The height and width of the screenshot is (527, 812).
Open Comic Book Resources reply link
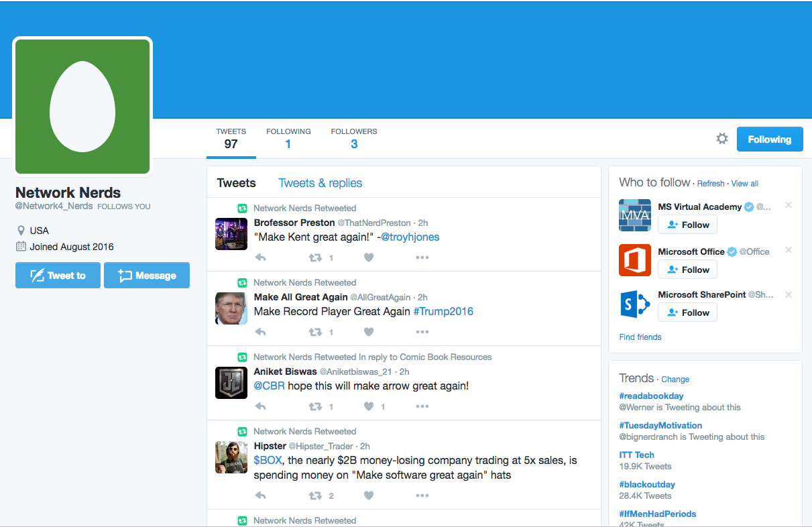[446, 357]
